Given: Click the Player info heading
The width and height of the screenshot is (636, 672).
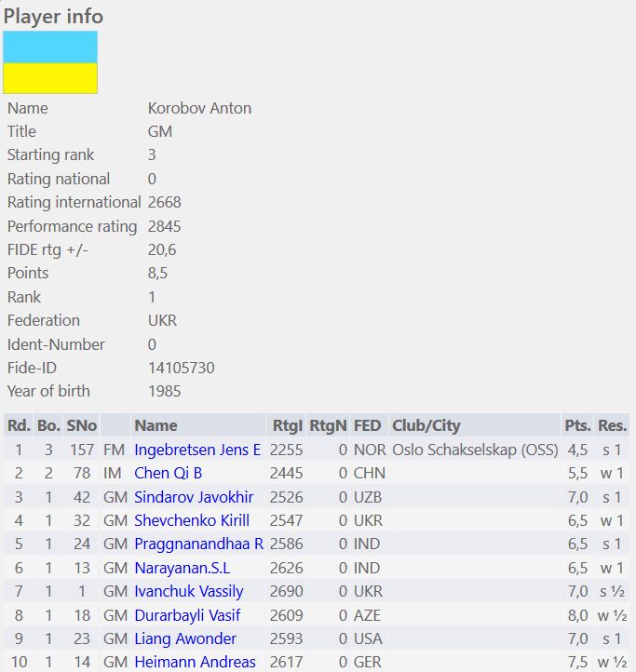Looking at the screenshot, I should pos(54,16).
